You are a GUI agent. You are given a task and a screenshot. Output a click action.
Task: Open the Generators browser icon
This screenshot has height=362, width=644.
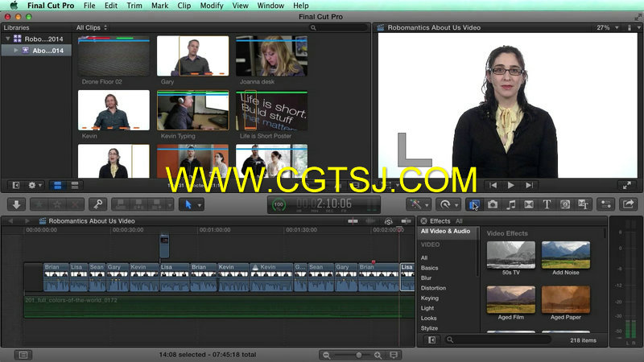click(565, 204)
